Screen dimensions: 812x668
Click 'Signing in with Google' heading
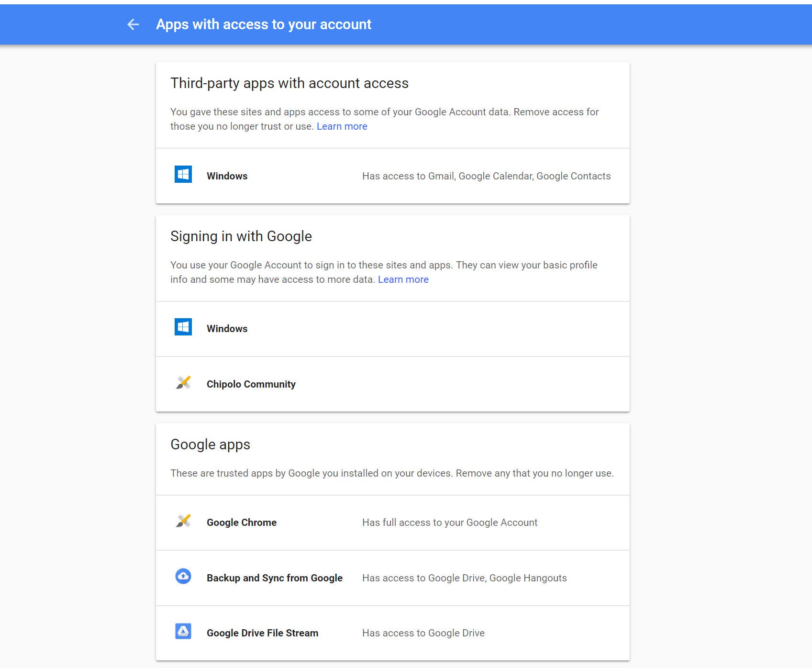pyautogui.click(x=241, y=236)
